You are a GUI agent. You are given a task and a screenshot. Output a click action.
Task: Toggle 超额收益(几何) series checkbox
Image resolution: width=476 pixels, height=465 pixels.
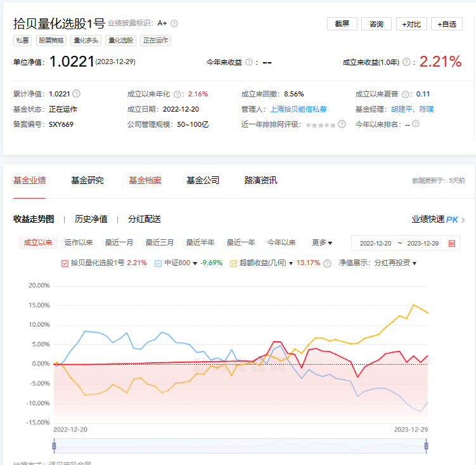point(233,263)
